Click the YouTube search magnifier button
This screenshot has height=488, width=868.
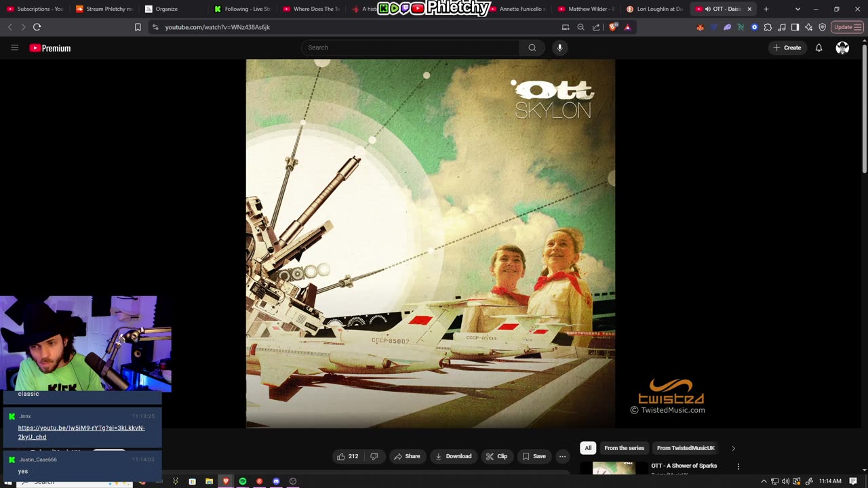tap(532, 47)
